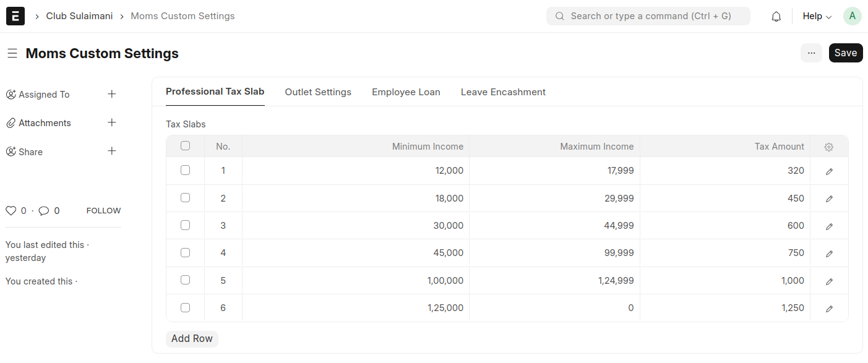Open the notifications bell icon
Screen dimensions: 868x363
coord(776,17)
